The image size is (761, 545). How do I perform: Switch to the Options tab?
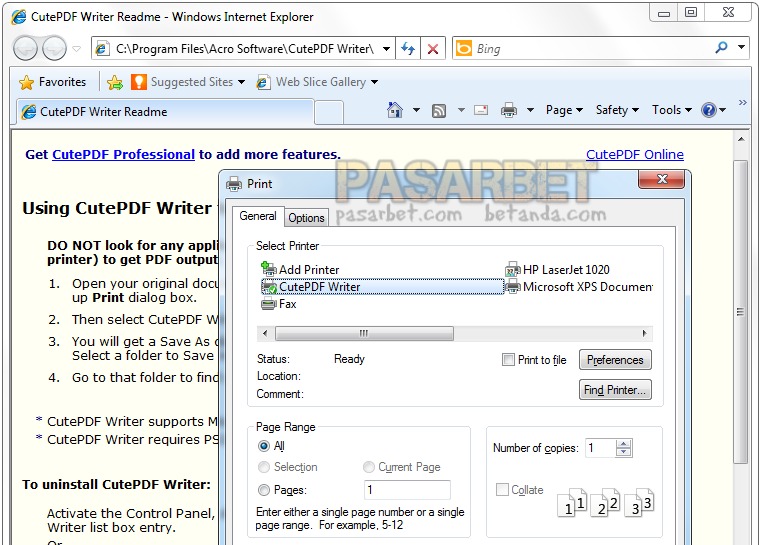[x=306, y=218]
